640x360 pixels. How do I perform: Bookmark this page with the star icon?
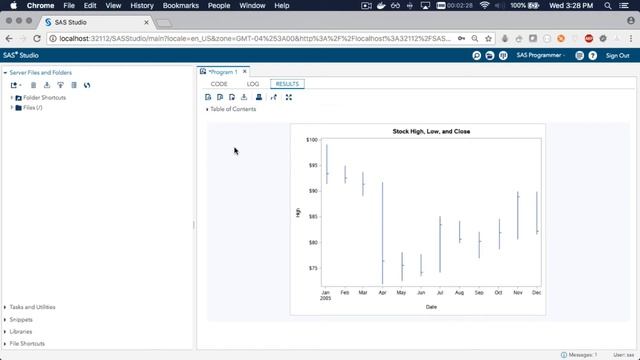pos(488,38)
